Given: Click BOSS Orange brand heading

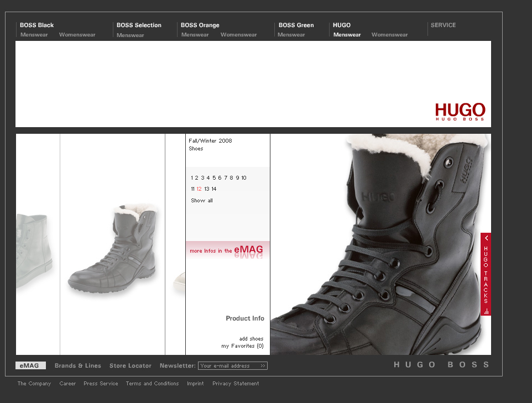Looking at the screenshot, I should tap(200, 25).
